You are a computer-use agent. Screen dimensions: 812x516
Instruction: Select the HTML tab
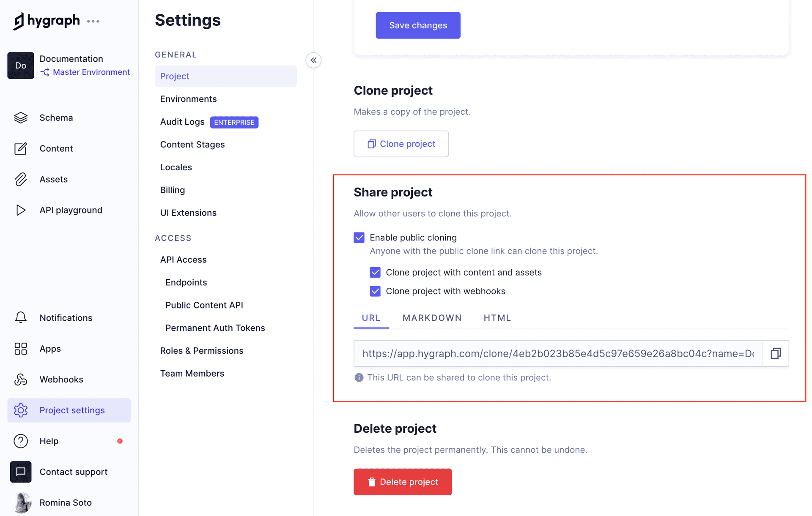point(497,318)
